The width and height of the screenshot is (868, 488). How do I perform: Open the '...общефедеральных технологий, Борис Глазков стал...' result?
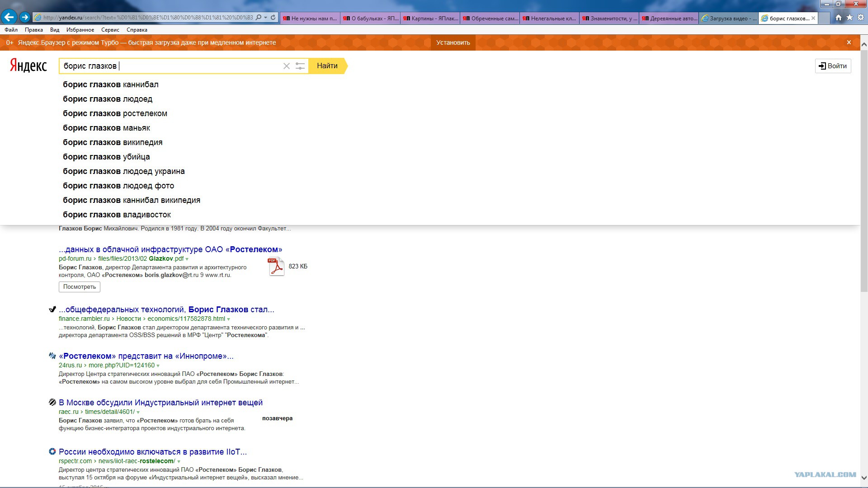click(x=166, y=310)
